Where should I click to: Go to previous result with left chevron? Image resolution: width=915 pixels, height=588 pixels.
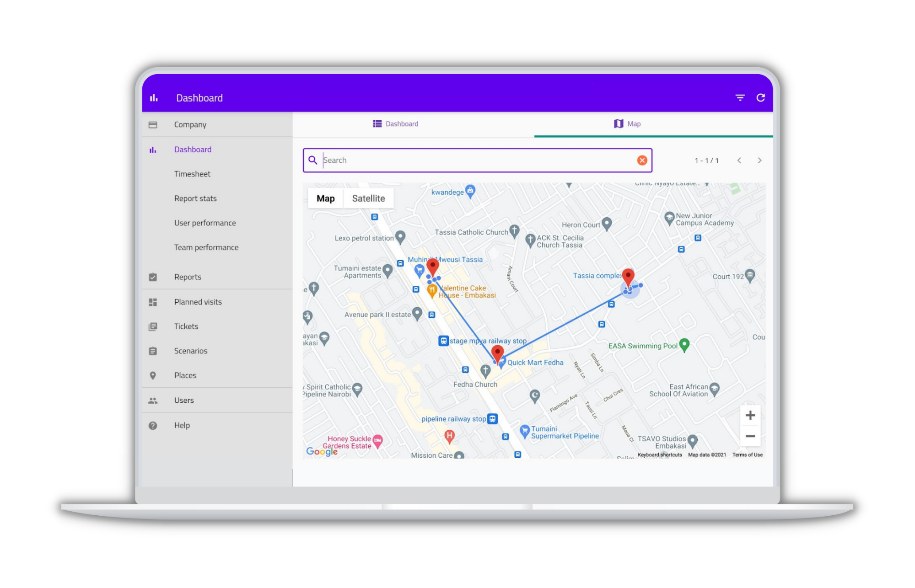click(739, 160)
